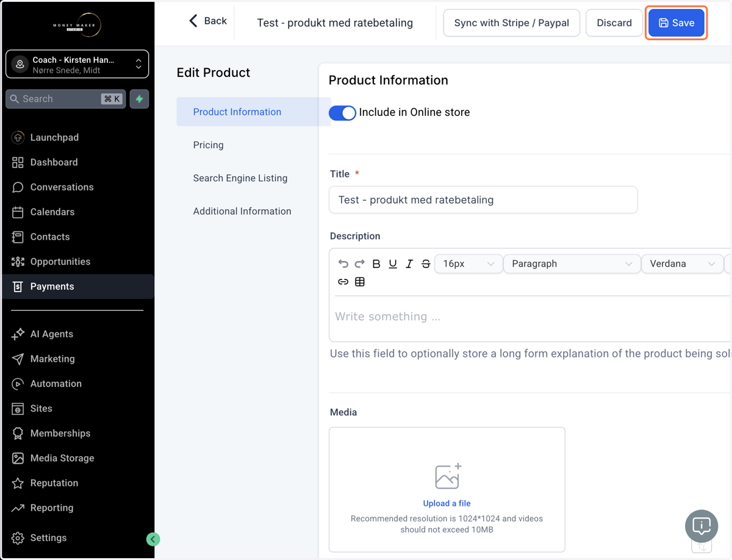Toggle underline formatting in description toolbar
Screen dimensions: 732x560
(x=393, y=264)
